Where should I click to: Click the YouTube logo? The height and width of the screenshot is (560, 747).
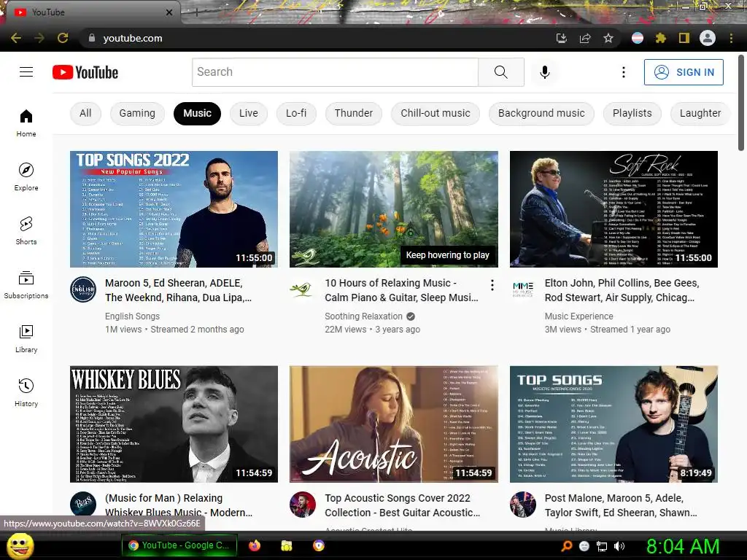(85, 72)
